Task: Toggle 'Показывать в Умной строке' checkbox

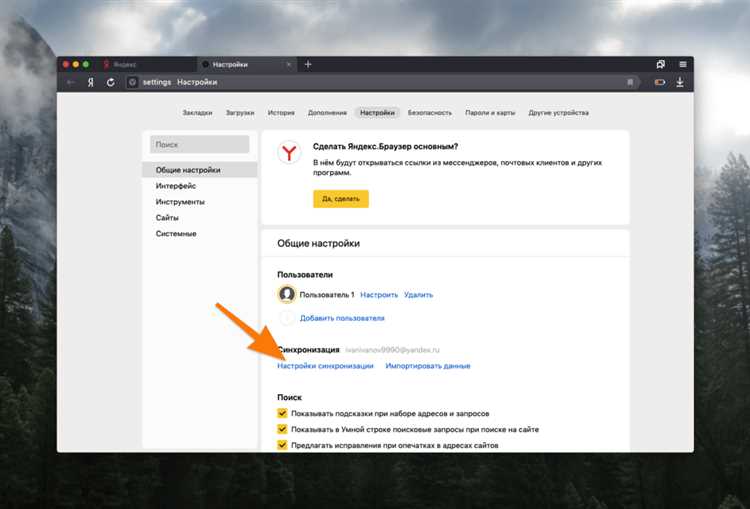Action: click(282, 428)
